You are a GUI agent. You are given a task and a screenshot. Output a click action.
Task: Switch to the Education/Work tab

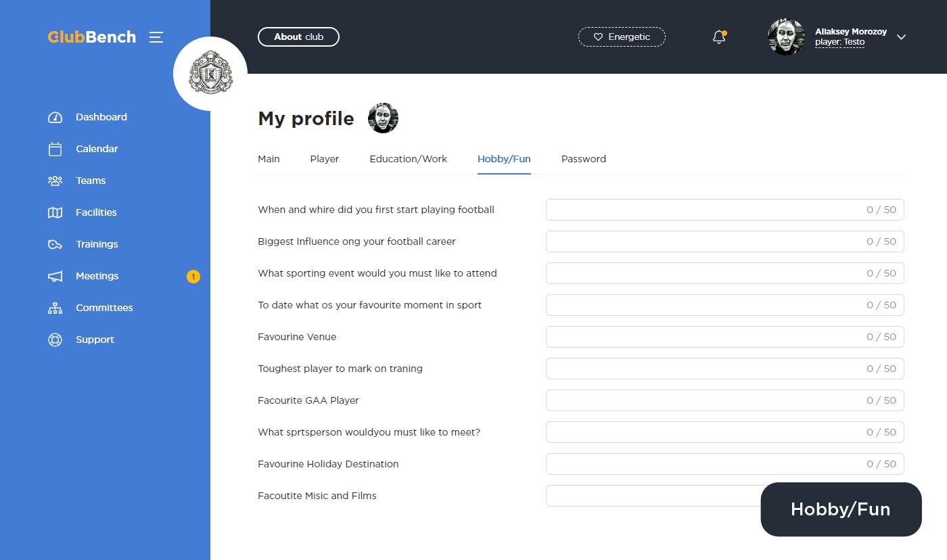click(x=408, y=159)
